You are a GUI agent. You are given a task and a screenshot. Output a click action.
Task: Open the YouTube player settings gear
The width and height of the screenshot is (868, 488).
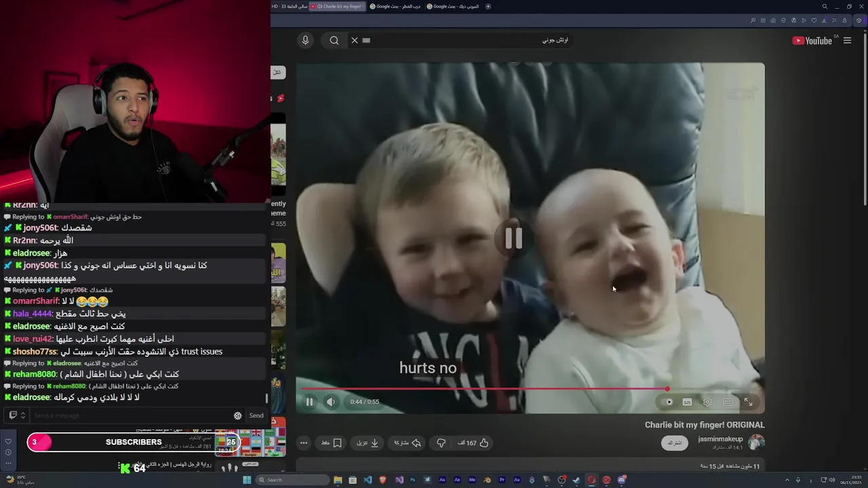(707, 402)
